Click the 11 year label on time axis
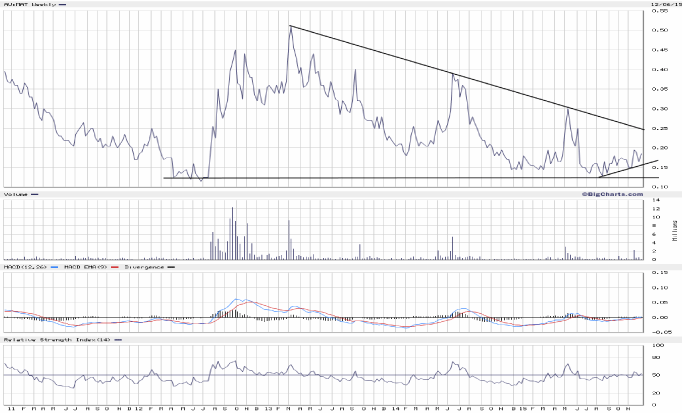 tap(12, 409)
